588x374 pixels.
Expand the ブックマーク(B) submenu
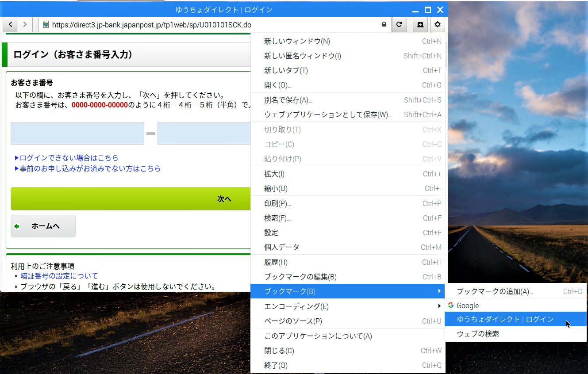coord(348,291)
